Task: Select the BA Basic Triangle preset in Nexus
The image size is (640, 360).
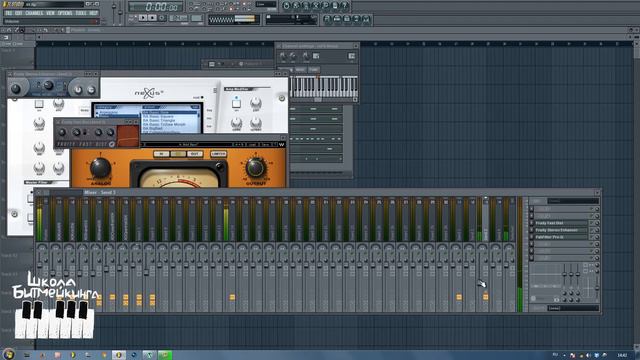Action: [159, 120]
